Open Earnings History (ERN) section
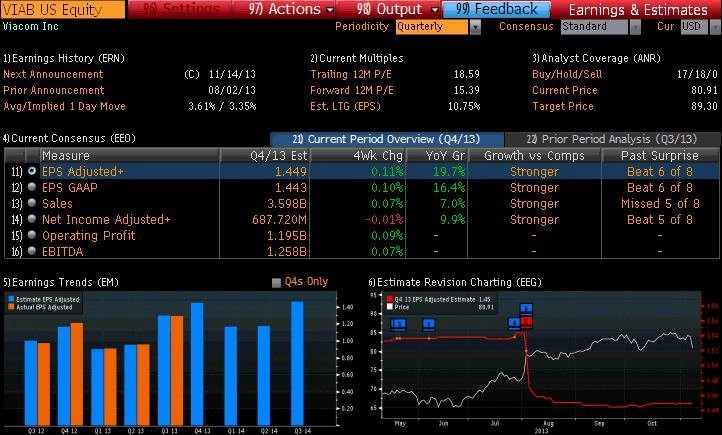This screenshot has height=435, width=722. pyautogui.click(x=64, y=58)
